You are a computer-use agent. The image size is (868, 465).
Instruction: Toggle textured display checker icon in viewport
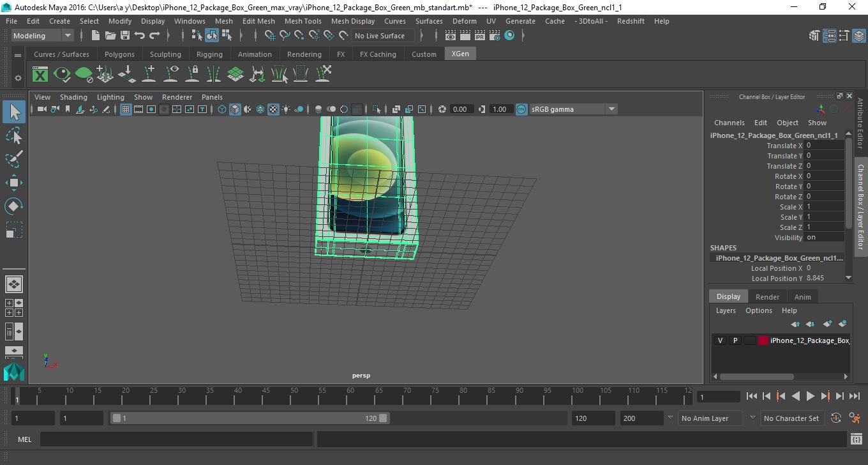pyautogui.click(x=273, y=109)
